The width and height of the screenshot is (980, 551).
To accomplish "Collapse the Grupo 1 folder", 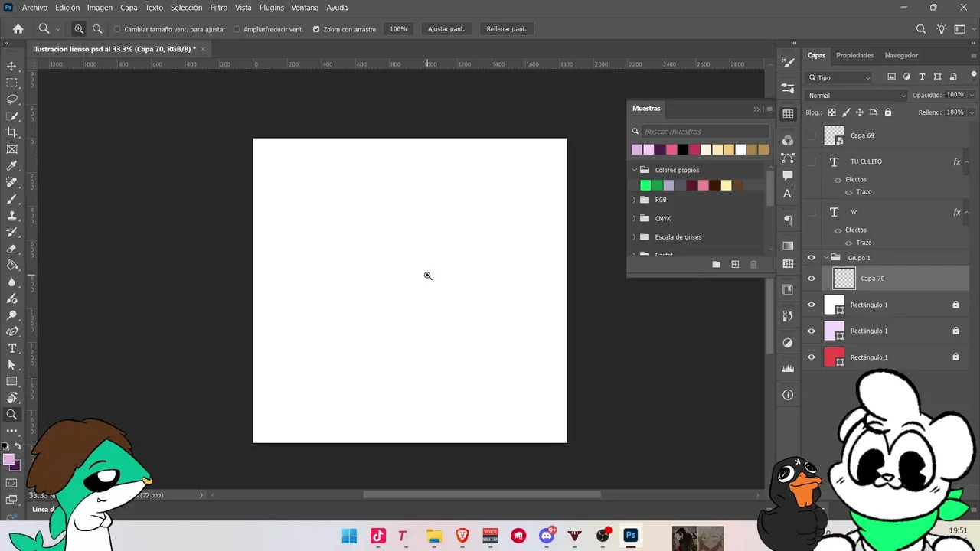I will tap(826, 258).
